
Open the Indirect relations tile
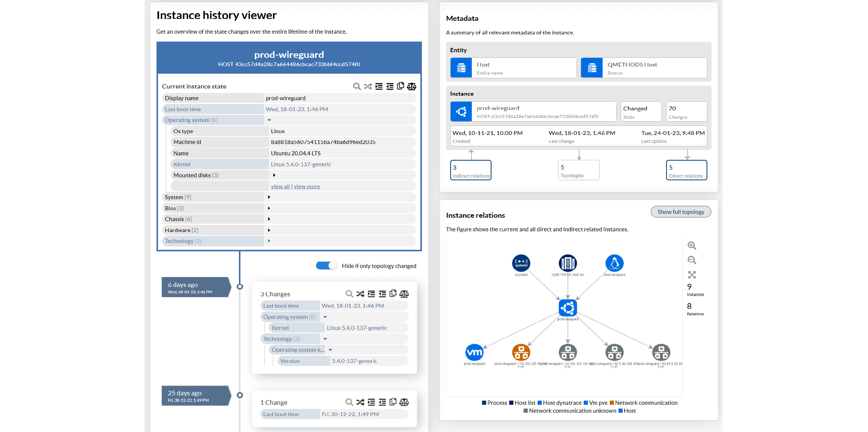pyautogui.click(x=471, y=170)
